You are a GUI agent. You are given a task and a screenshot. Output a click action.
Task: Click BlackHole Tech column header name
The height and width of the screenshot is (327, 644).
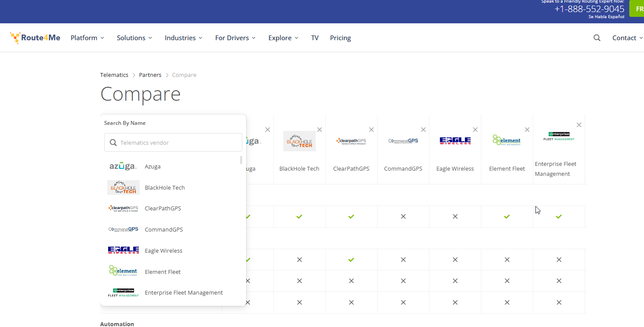(299, 168)
